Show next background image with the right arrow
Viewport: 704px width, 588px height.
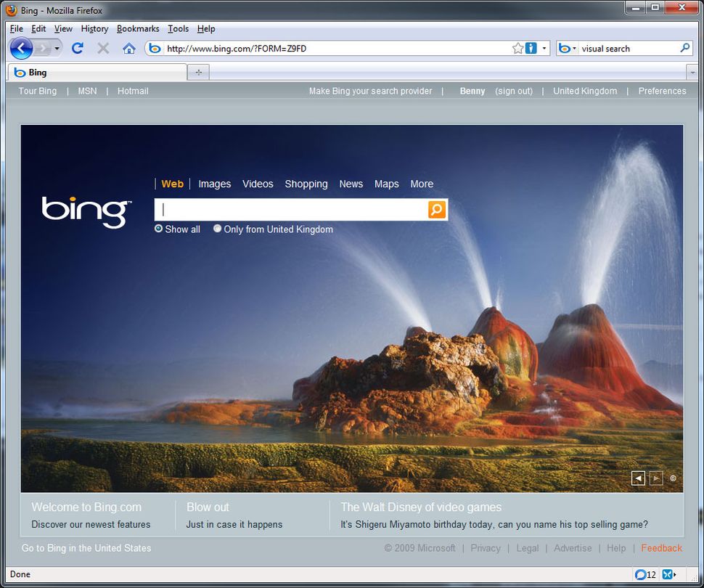[x=656, y=478]
